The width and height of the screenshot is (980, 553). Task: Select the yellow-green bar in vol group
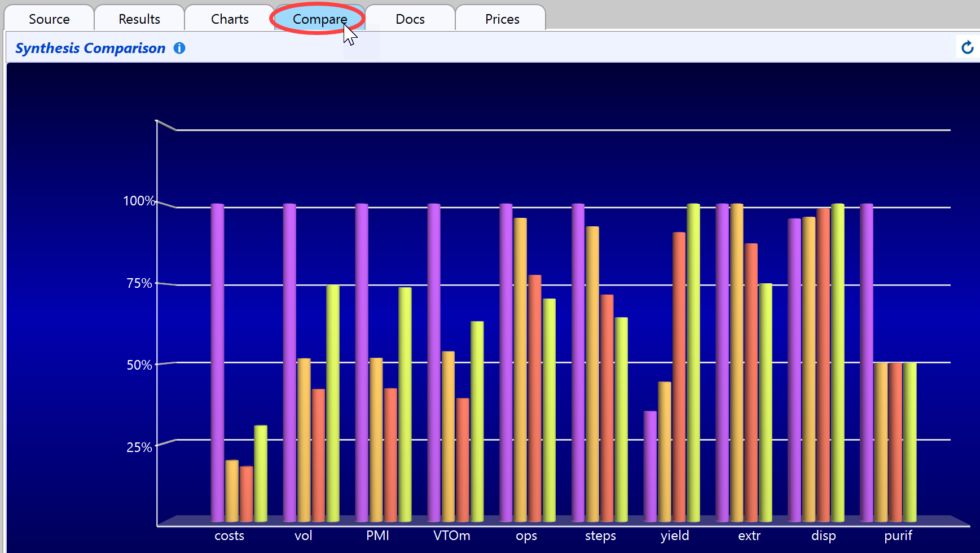click(x=333, y=403)
